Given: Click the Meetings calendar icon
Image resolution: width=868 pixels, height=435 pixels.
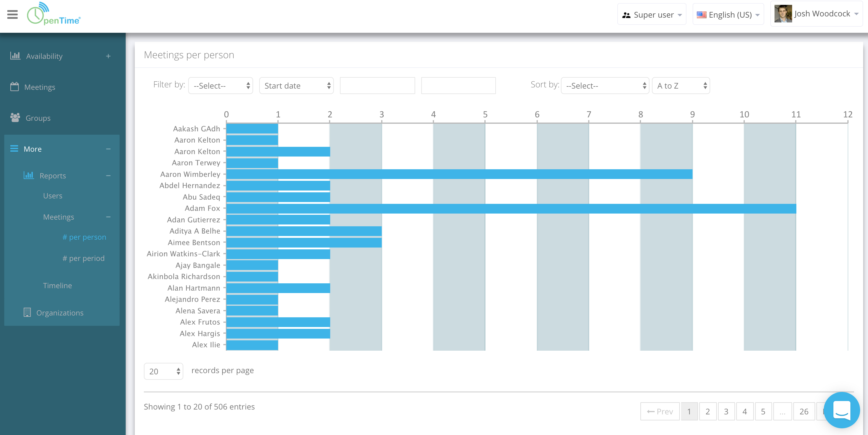Looking at the screenshot, I should (x=15, y=87).
